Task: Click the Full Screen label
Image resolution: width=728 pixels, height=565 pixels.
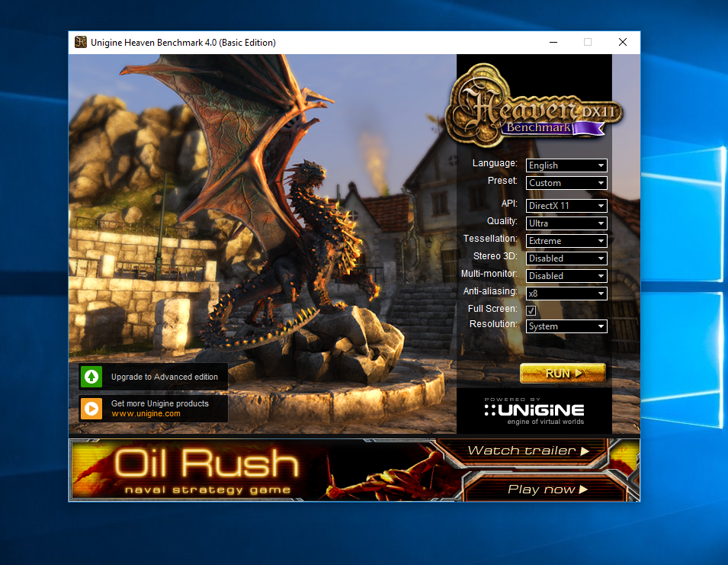Action: pyautogui.click(x=492, y=309)
